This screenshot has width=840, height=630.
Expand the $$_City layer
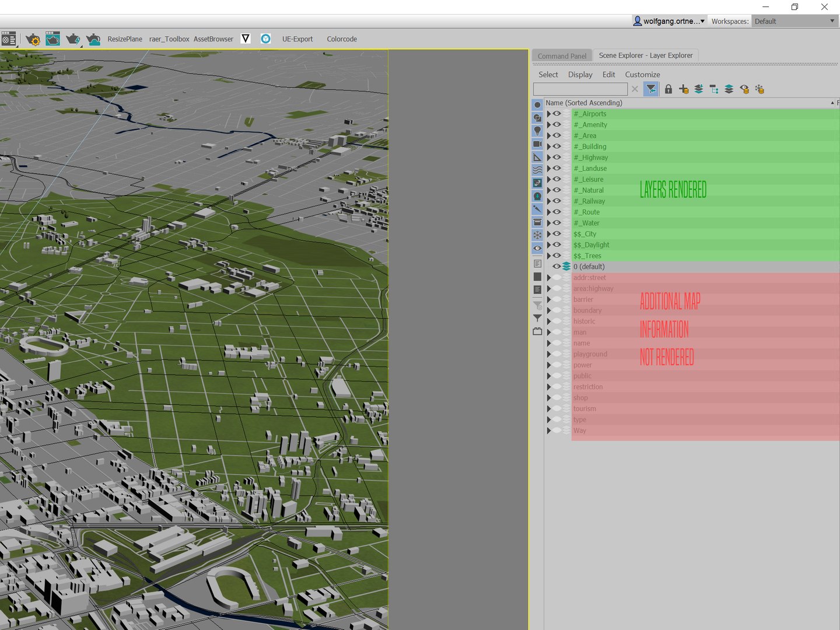click(x=548, y=234)
